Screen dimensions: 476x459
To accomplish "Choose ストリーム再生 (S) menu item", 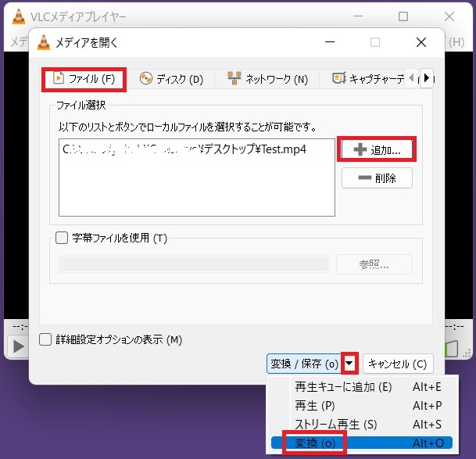I will tap(362, 425).
